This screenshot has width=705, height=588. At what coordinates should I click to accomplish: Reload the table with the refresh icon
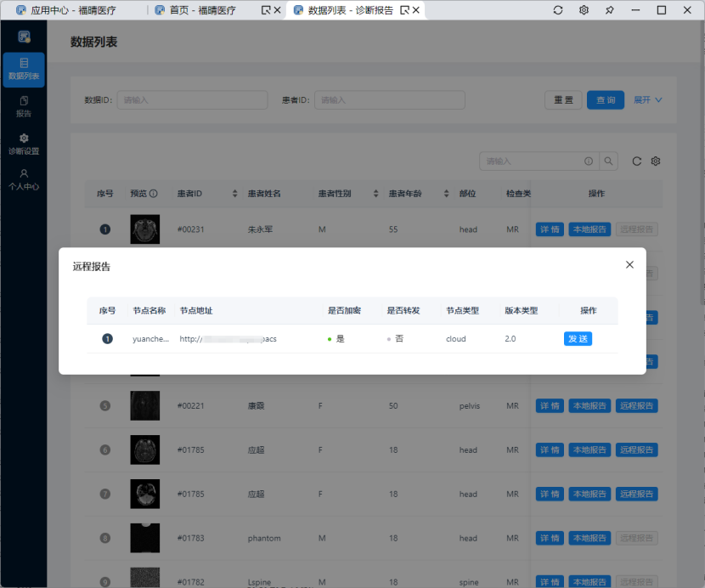click(636, 161)
